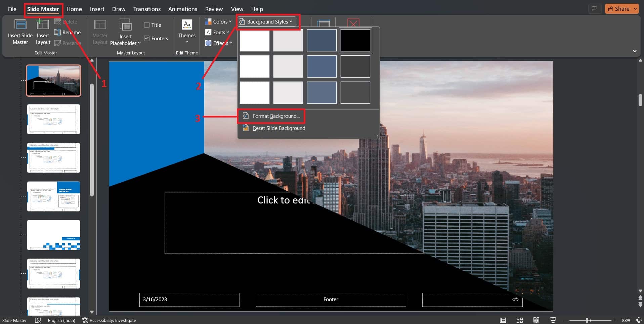Start Slide Show from status bar icon
The height and width of the screenshot is (324, 644).
[553, 320]
